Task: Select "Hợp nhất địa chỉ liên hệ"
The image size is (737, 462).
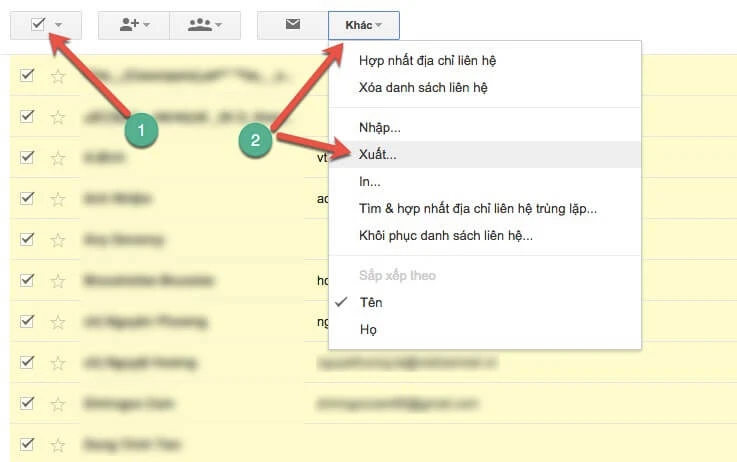Action: [427, 60]
